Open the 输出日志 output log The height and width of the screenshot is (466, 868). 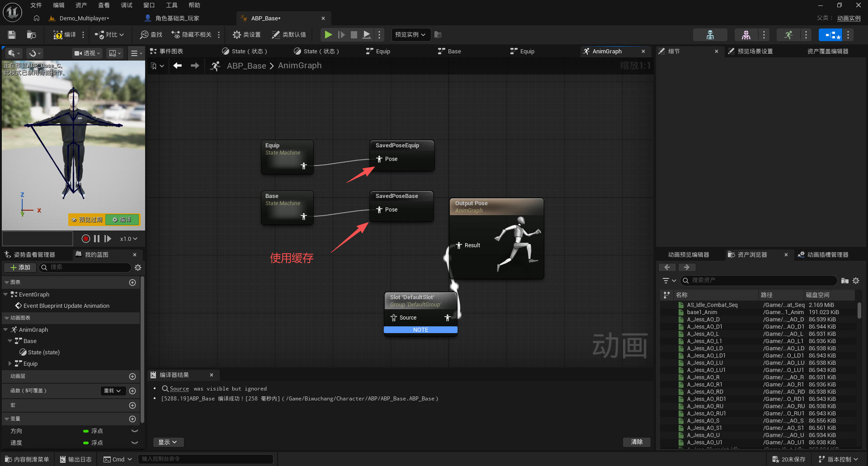pos(75,459)
